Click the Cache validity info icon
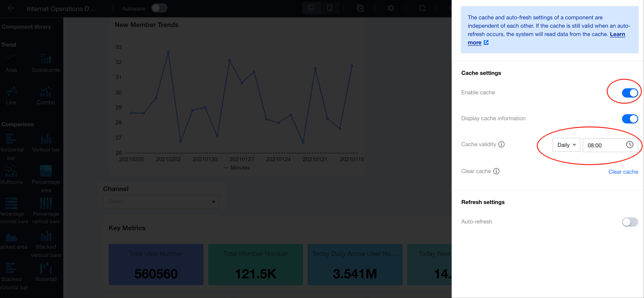The image size is (644, 298). tap(501, 144)
